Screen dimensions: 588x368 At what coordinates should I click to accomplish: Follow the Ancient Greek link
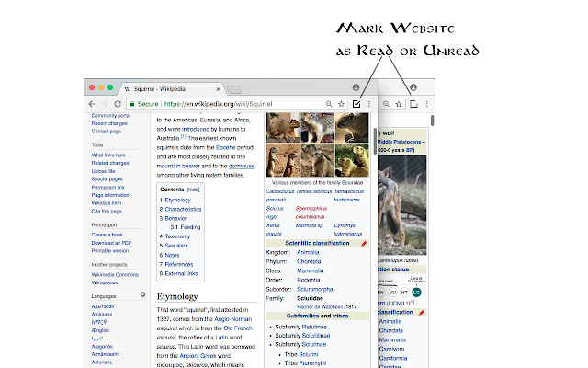click(198, 356)
